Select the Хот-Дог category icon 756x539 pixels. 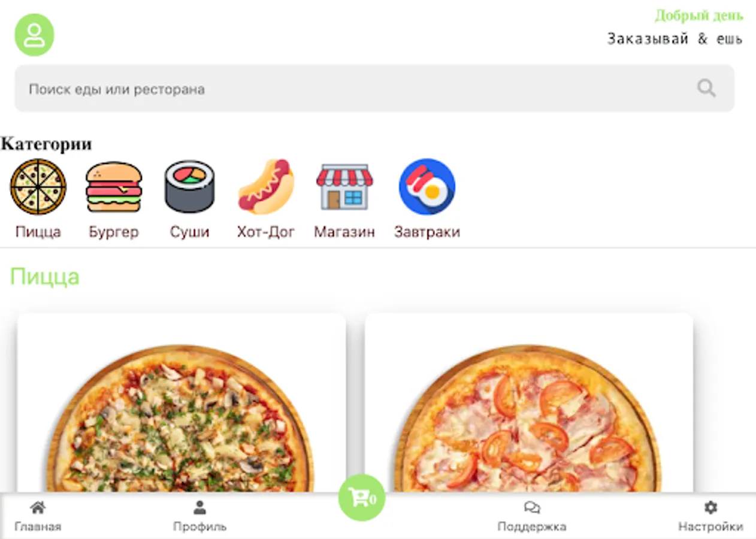pos(266,186)
